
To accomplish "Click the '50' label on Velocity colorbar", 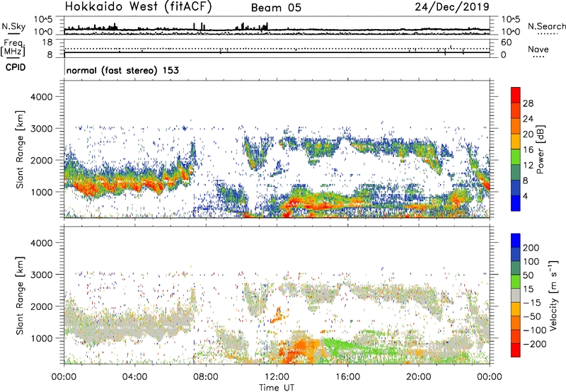I will [528, 275].
